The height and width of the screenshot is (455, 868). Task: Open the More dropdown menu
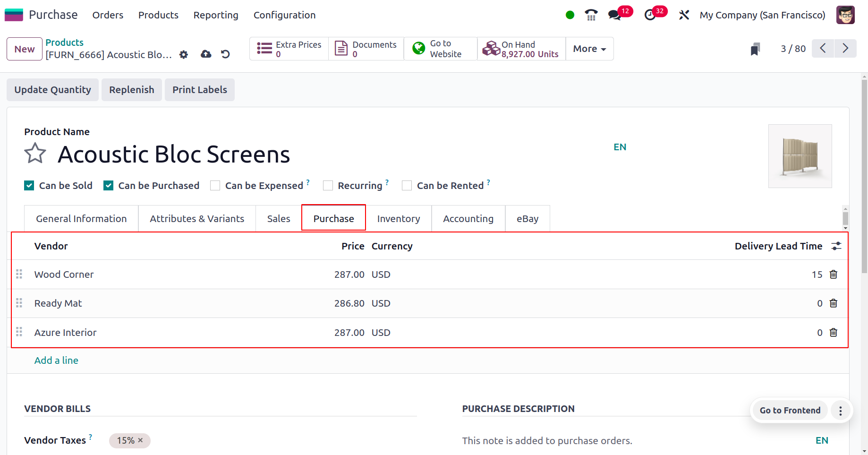click(x=589, y=48)
